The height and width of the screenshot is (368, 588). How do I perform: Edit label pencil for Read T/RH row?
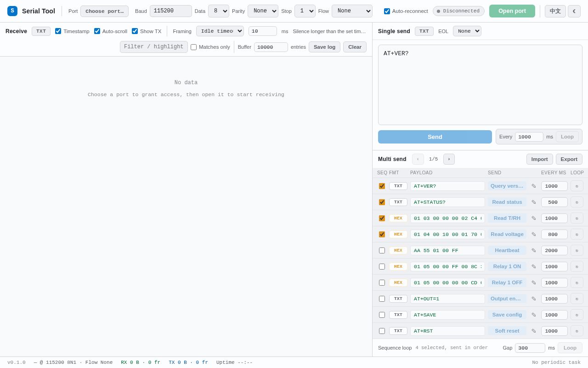click(534, 218)
